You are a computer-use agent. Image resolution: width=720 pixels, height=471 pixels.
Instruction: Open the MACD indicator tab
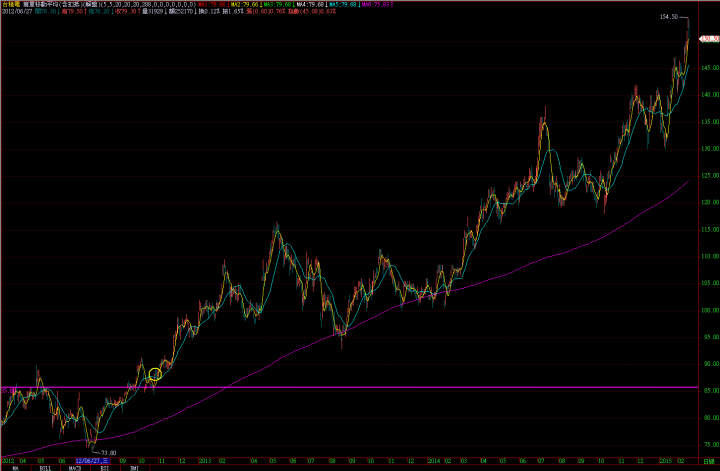click(75, 468)
